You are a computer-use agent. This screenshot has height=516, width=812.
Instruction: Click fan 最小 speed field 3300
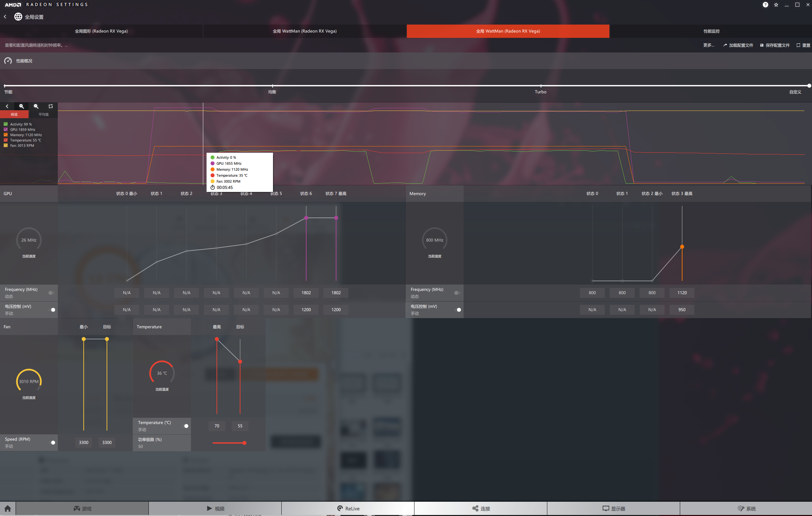[x=84, y=443]
